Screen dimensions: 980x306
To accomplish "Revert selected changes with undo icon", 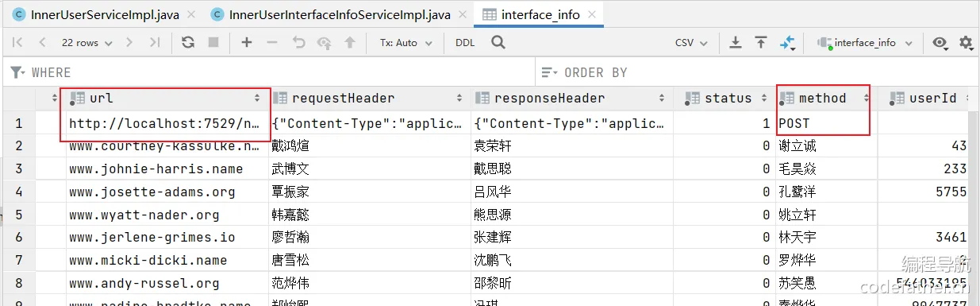I will pos(298,43).
